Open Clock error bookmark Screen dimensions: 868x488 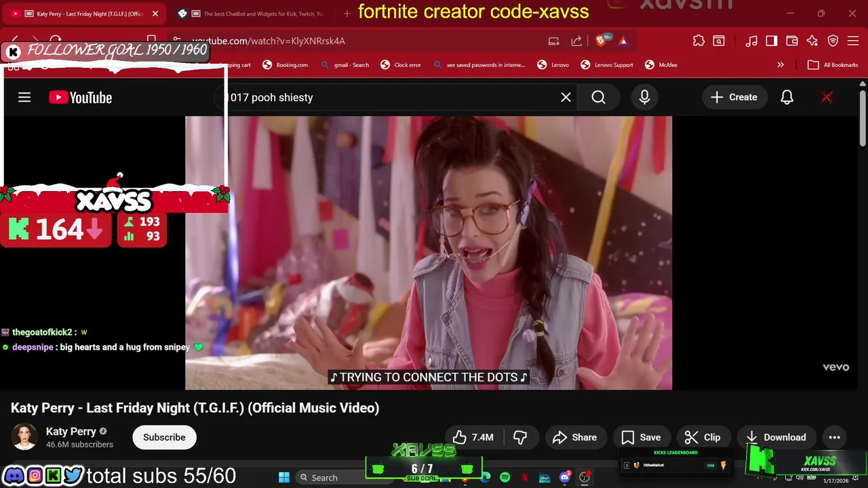401,65
